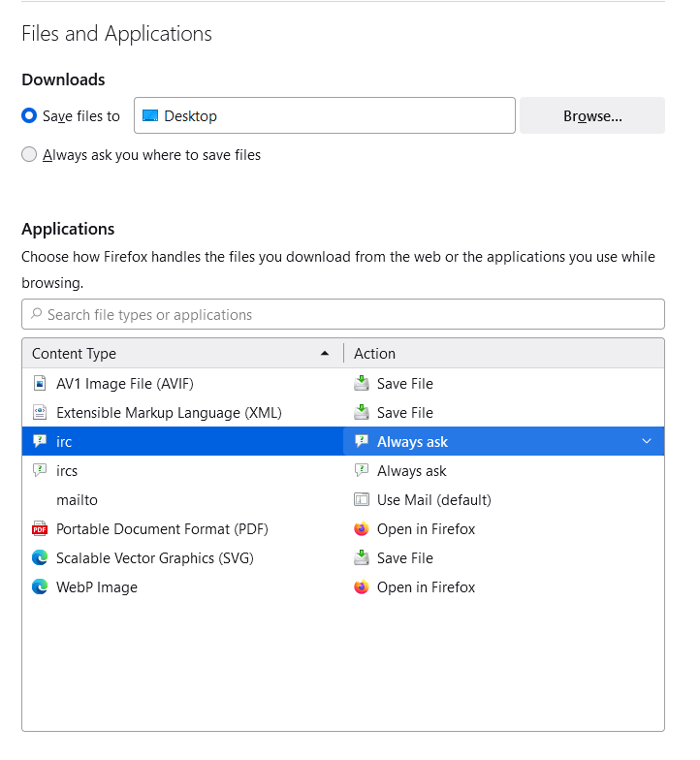
Task: Select the 'WebP Image' row
Action: [343, 587]
